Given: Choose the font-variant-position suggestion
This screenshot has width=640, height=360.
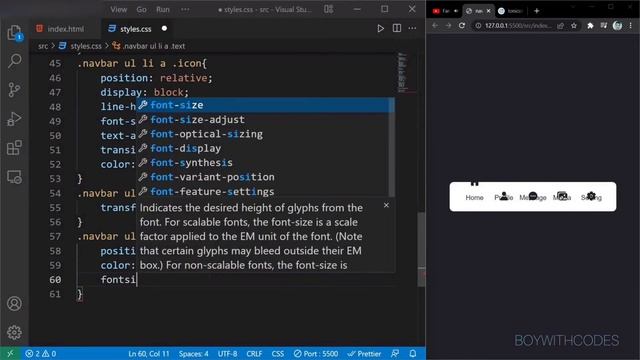Looking at the screenshot, I should tap(265, 177).
